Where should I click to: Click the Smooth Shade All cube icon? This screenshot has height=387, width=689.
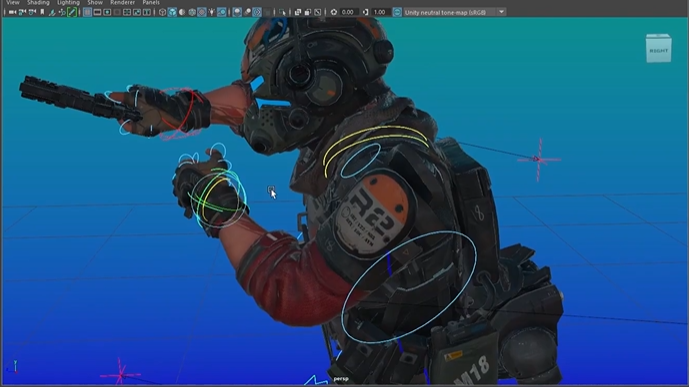(x=172, y=12)
